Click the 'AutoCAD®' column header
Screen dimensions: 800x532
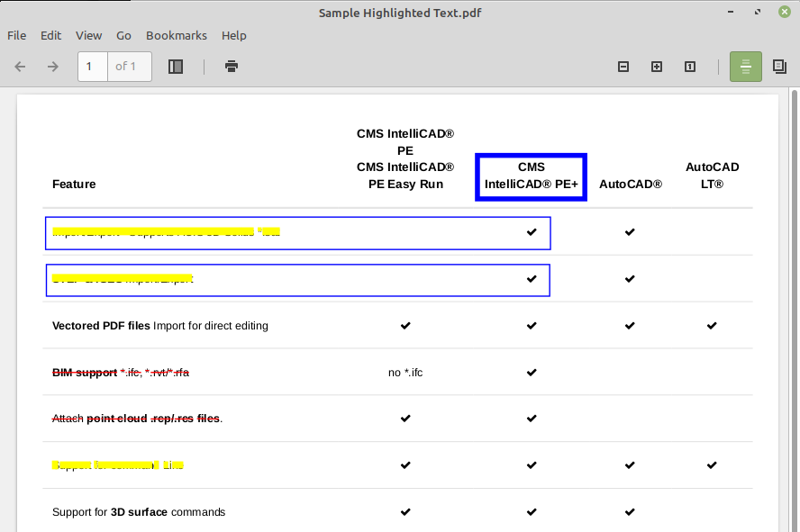(x=630, y=184)
